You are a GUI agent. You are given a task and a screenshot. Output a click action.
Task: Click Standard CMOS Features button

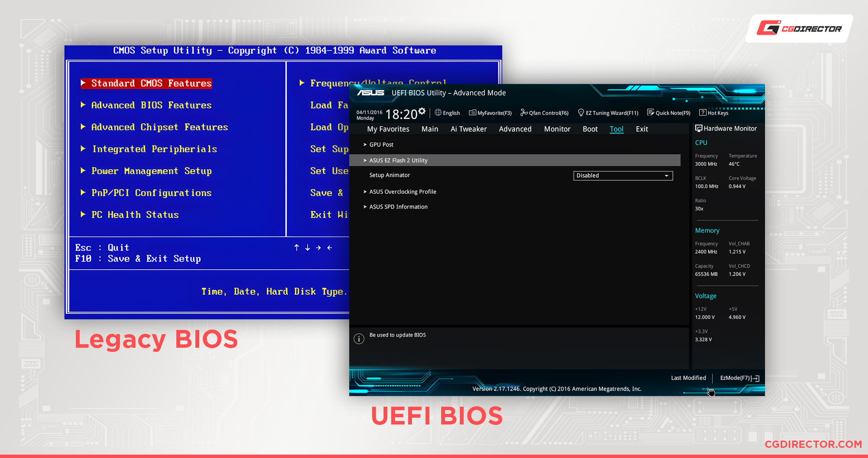point(150,83)
